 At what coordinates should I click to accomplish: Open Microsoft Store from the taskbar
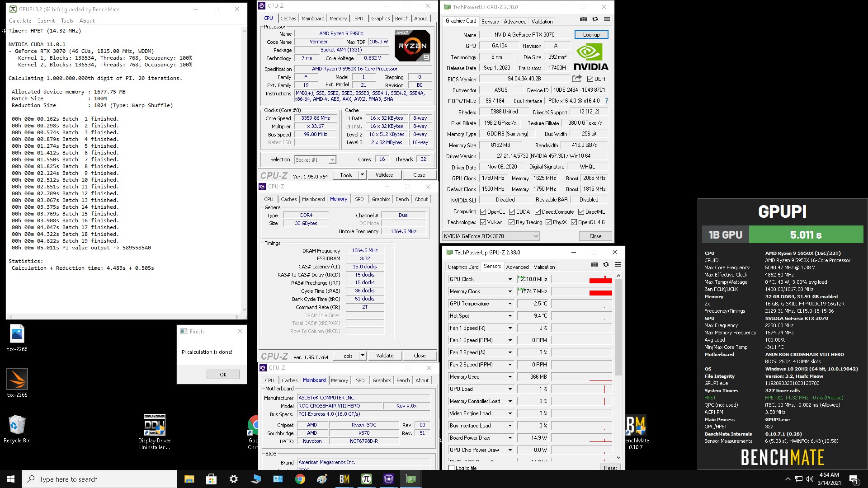pos(211,479)
